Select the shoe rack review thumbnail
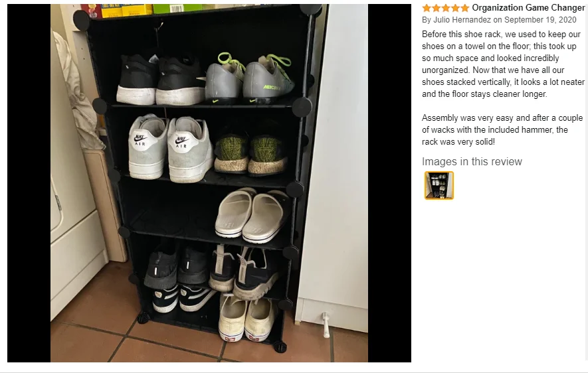The width and height of the screenshot is (588, 373). (x=439, y=185)
